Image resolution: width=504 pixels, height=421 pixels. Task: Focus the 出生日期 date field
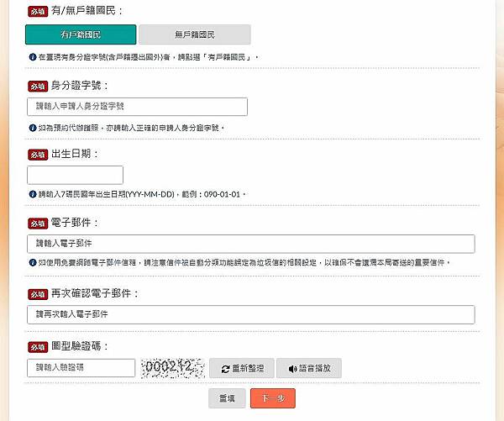[x=76, y=175]
